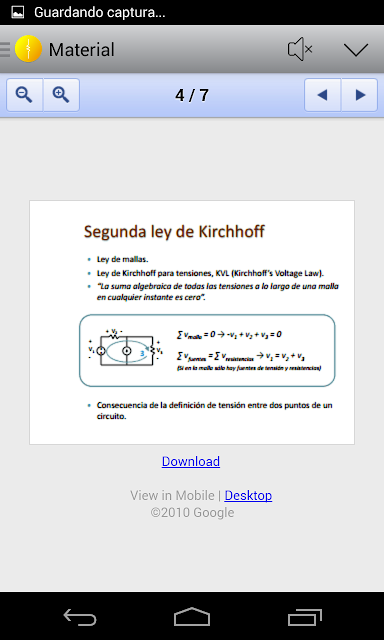Zoom in with the plus magnifier
This screenshot has width=384, height=640.
[61, 95]
